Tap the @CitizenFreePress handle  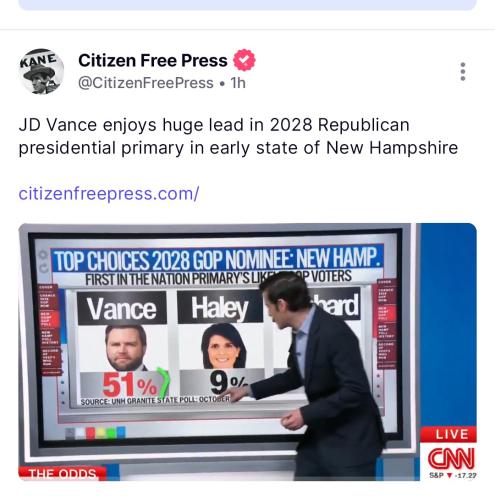[146, 83]
